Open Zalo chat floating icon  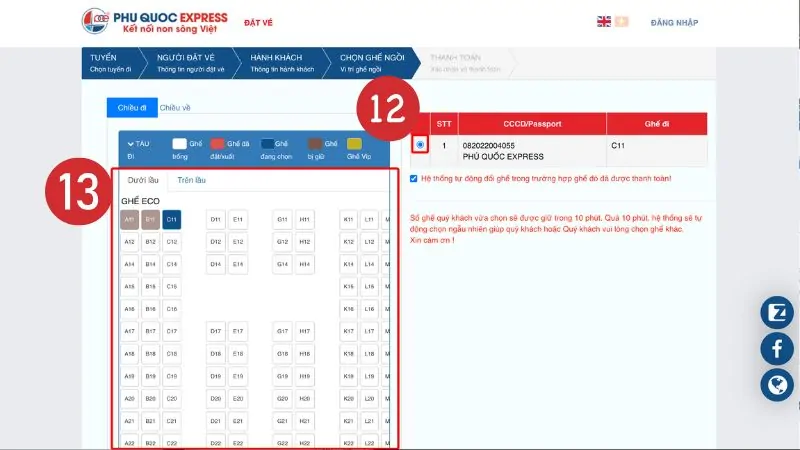coord(777,312)
